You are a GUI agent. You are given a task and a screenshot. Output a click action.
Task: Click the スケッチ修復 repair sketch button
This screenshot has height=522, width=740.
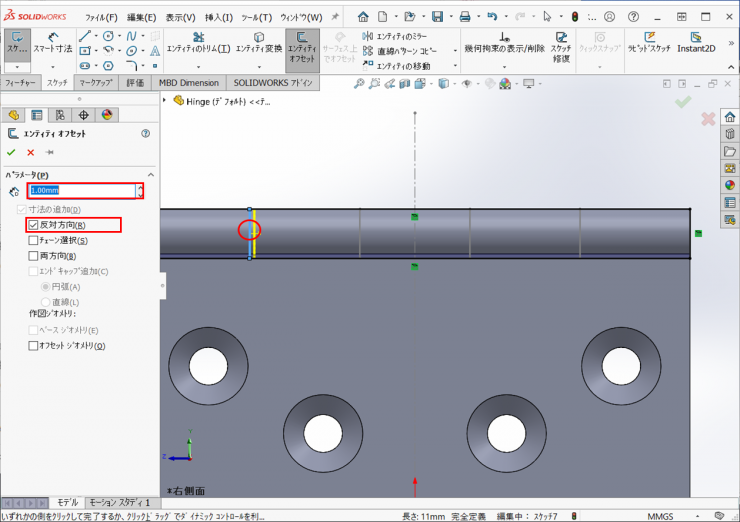point(560,47)
